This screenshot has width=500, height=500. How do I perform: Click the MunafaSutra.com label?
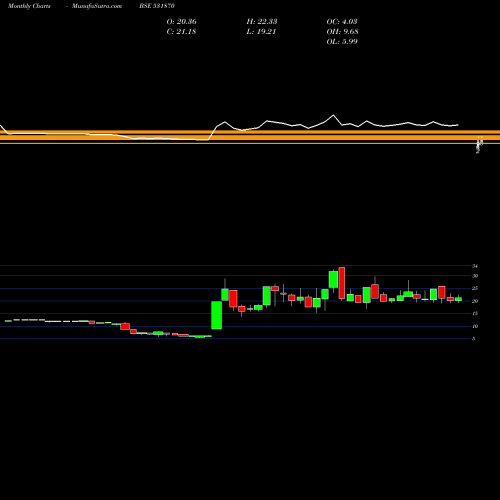97,6
